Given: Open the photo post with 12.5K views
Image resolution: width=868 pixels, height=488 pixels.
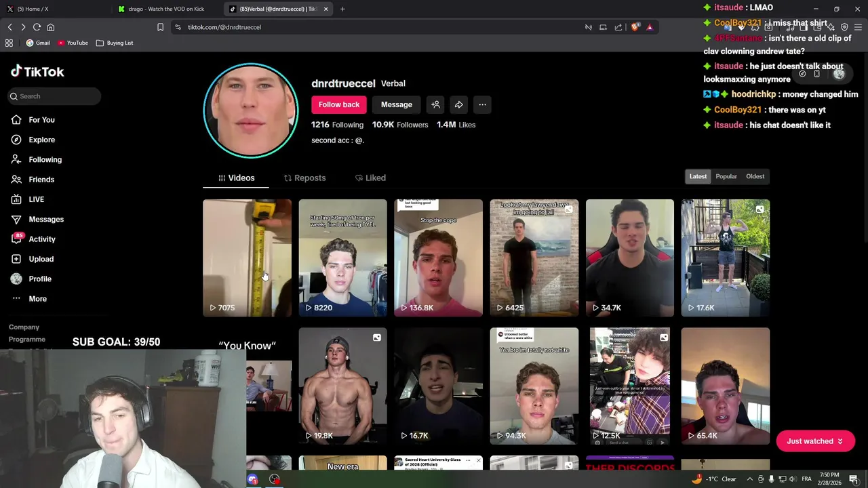Looking at the screenshot, I should 630,386.
